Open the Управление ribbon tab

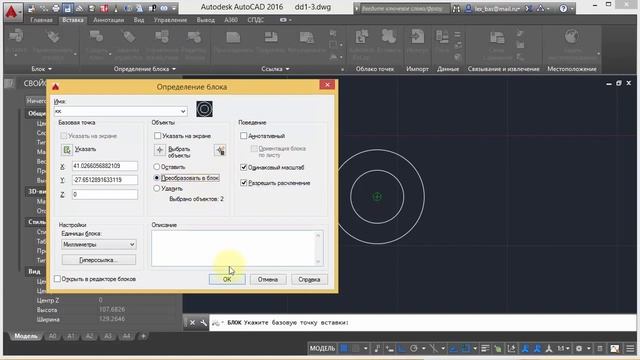pyautogui.click(x=170, y=20)
